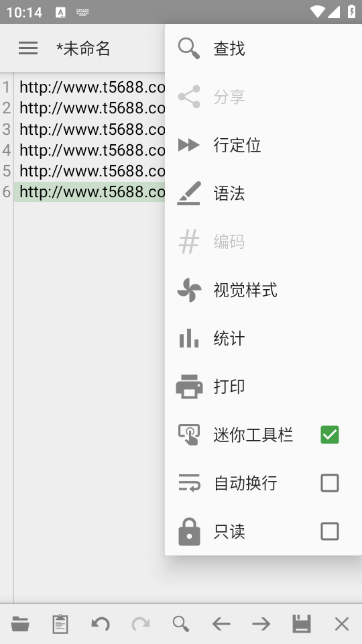Tap the search magnifier in bottom toolbar

point(181,624)
